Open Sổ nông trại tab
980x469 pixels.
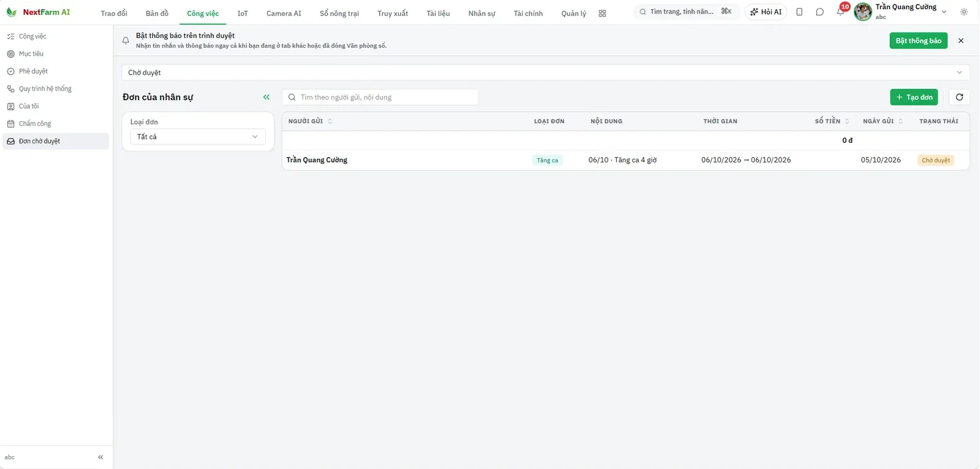pyautogui.click(x=339, y=13)
